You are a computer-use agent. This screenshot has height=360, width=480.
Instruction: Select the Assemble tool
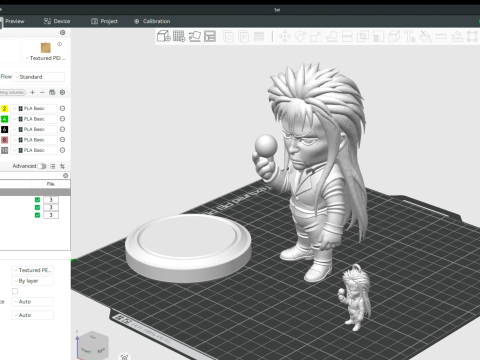(x=457, y=36)
